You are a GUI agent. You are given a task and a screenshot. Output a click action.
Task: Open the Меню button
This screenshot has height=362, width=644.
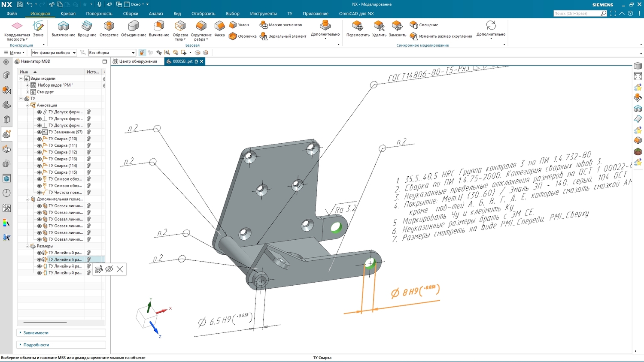point(14,53)
